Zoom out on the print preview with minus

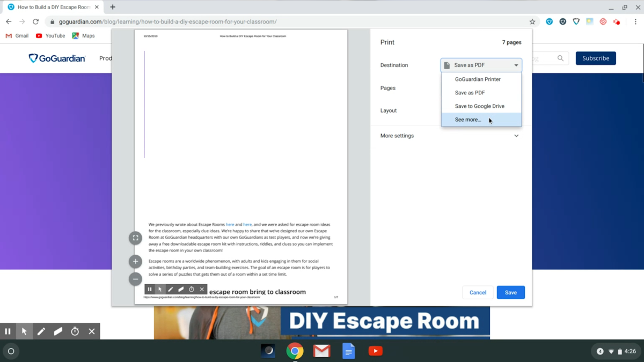click(x=135, y=279)
